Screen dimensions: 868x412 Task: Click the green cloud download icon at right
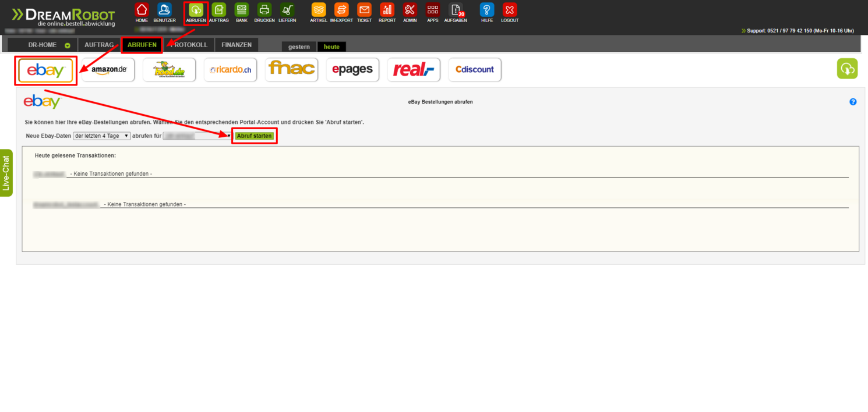click(848, 69)
